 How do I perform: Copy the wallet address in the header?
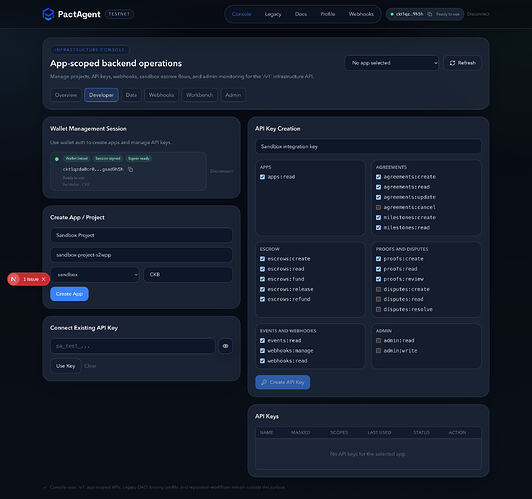point(430,14)
